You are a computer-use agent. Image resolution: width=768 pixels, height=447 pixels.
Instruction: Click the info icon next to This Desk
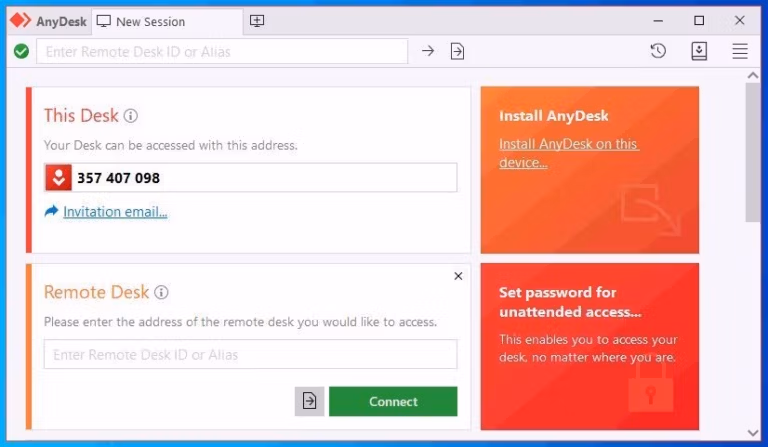click(x=130, y=116)
